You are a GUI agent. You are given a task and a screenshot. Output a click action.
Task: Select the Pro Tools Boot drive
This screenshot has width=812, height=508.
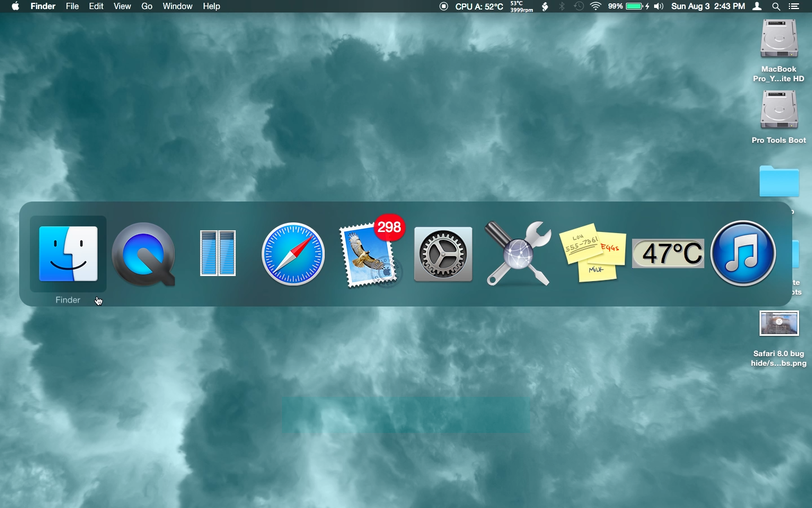(x=779, y=110)
